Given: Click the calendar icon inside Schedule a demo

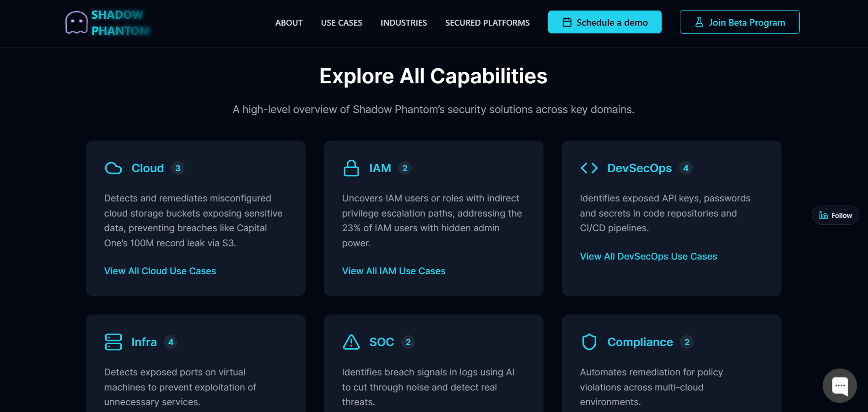Looking at the screenshot, I should coord(567,22).
